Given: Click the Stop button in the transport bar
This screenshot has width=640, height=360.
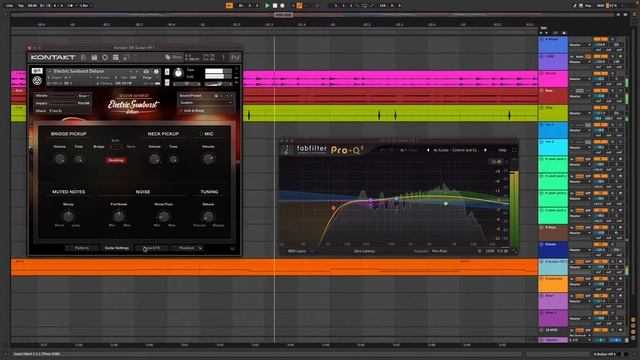Looking at the screenshot, I should pos(275,6).
